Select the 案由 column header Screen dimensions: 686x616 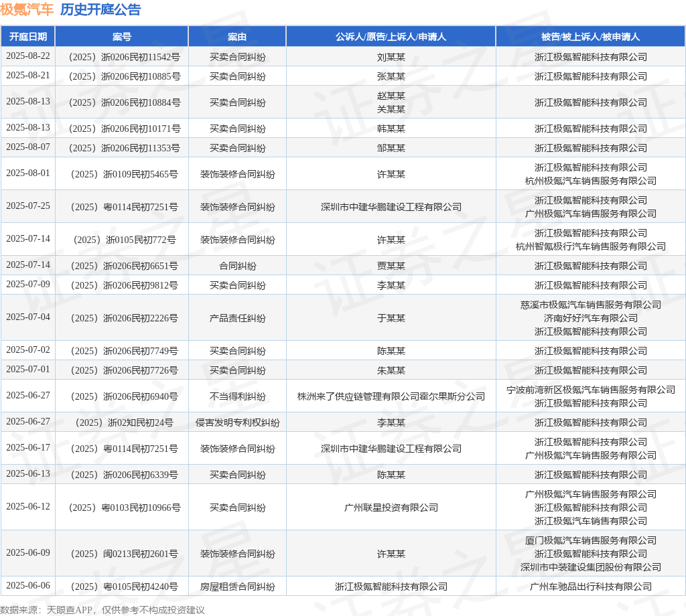pos(237,37)
